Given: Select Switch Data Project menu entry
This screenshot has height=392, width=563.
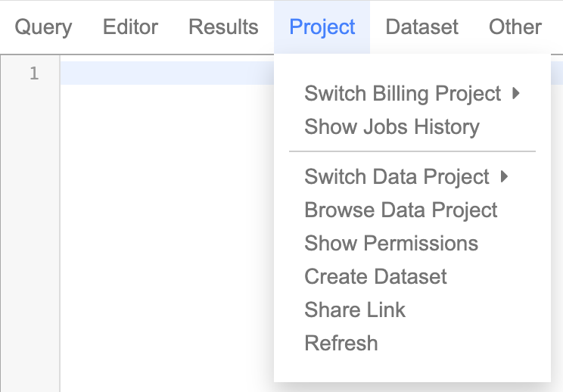Looking at the screenshot, I should tap(397, 177).
